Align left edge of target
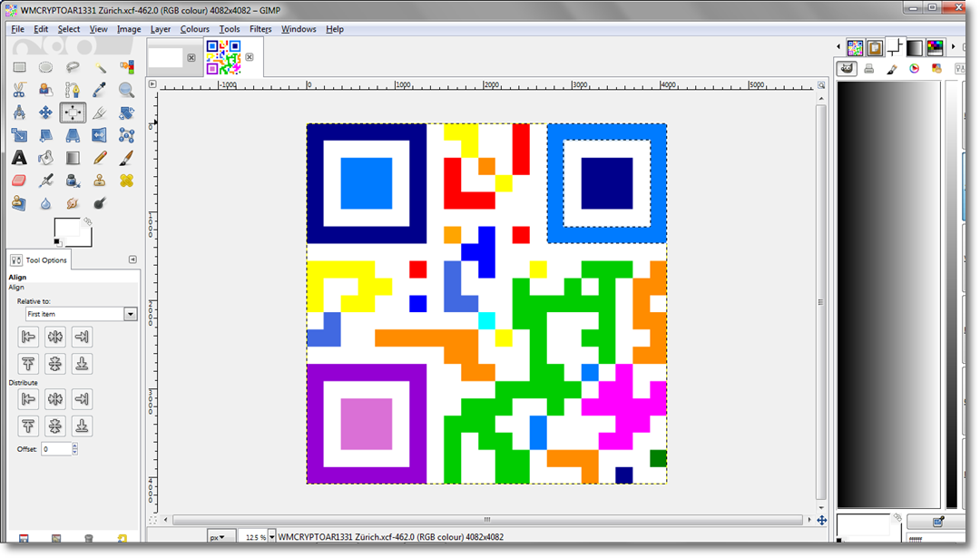Viewport: 980px width, 558px height. point(28,337)
